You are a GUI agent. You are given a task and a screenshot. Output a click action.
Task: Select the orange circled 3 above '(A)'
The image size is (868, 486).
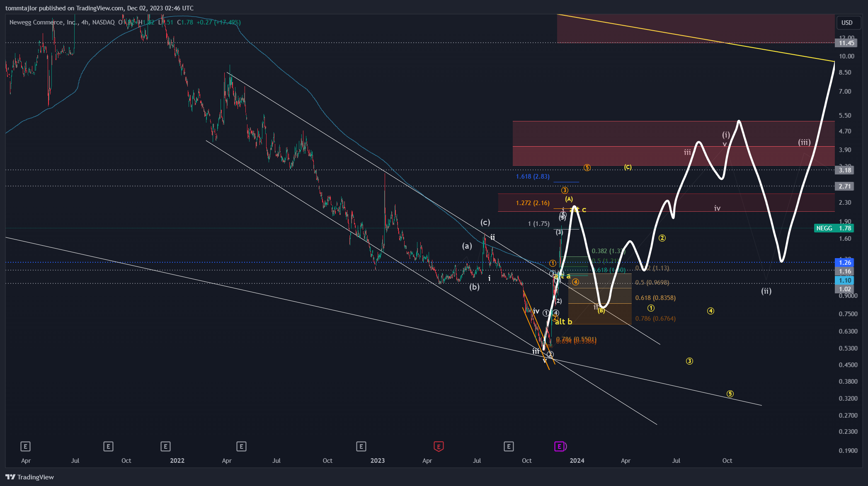pyautogui.click(x=565, y=191)
